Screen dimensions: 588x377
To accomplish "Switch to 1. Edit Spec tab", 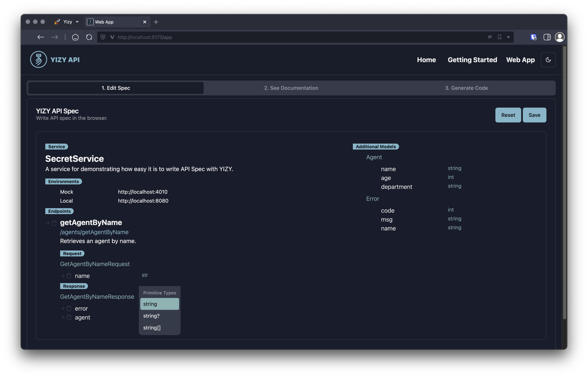I will click(x=116, y=88).
